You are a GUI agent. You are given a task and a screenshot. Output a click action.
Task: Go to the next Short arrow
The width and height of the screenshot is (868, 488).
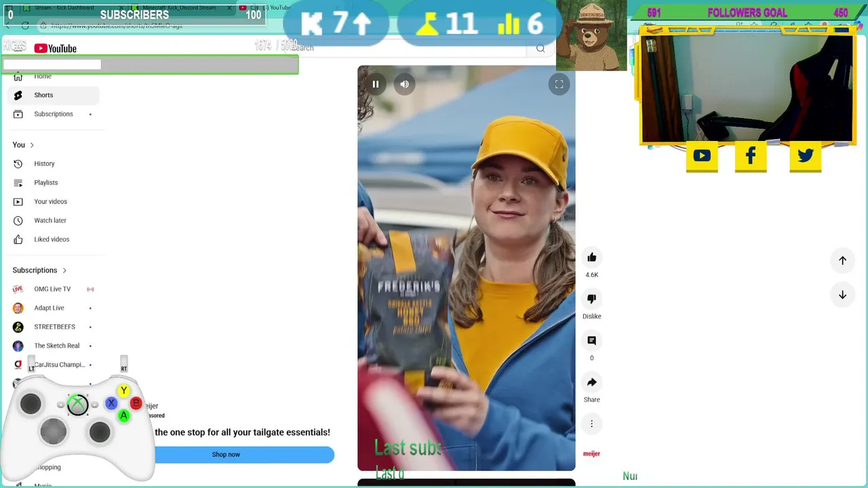coord(842,295)
